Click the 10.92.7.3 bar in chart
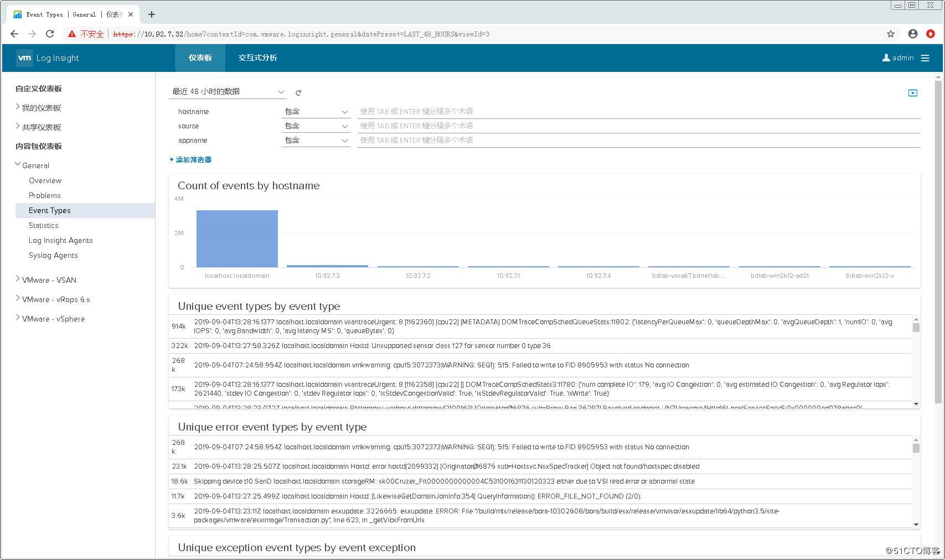 (x=327, y=266)
